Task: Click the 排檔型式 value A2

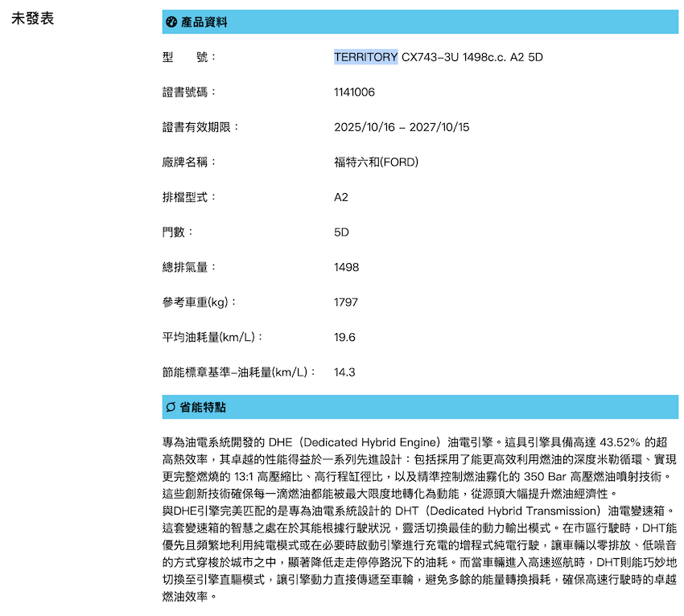Action: [x=341, y=197]
